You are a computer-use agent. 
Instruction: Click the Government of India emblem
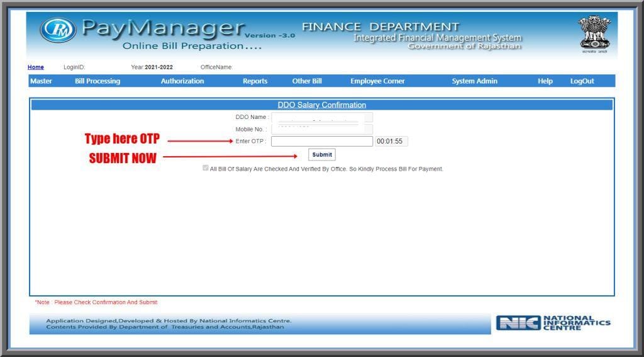pyautogui.click(x=594, y=34)
